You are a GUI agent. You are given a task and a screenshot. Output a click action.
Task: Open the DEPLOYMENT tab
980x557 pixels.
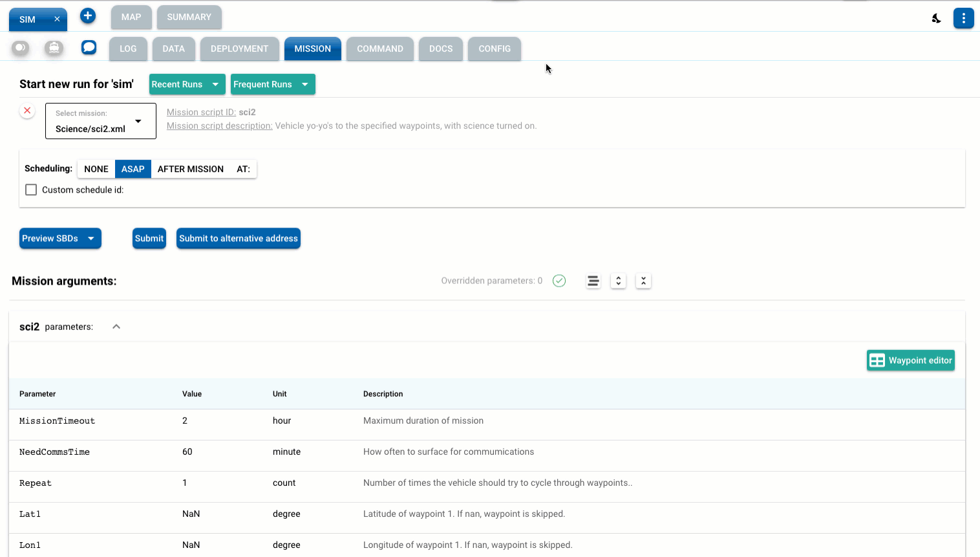239,49
